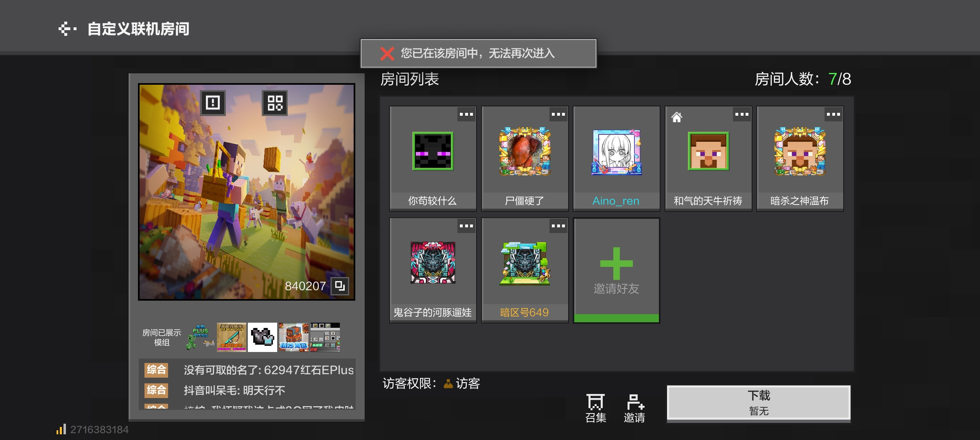This screenshot has height=440, width=980.
Task: Click the signal strength bars icon
Action: click(61, 429)
